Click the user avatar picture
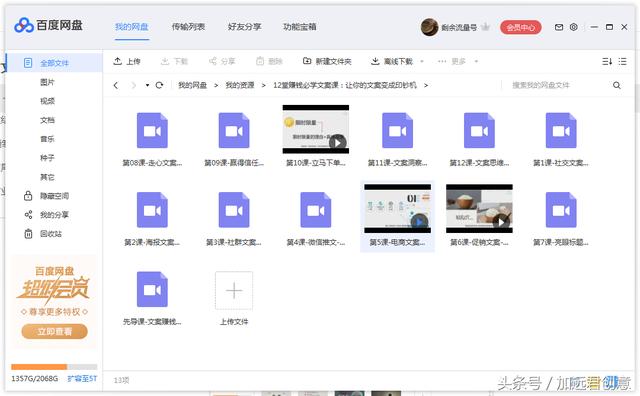 click(x=429, y=27)
